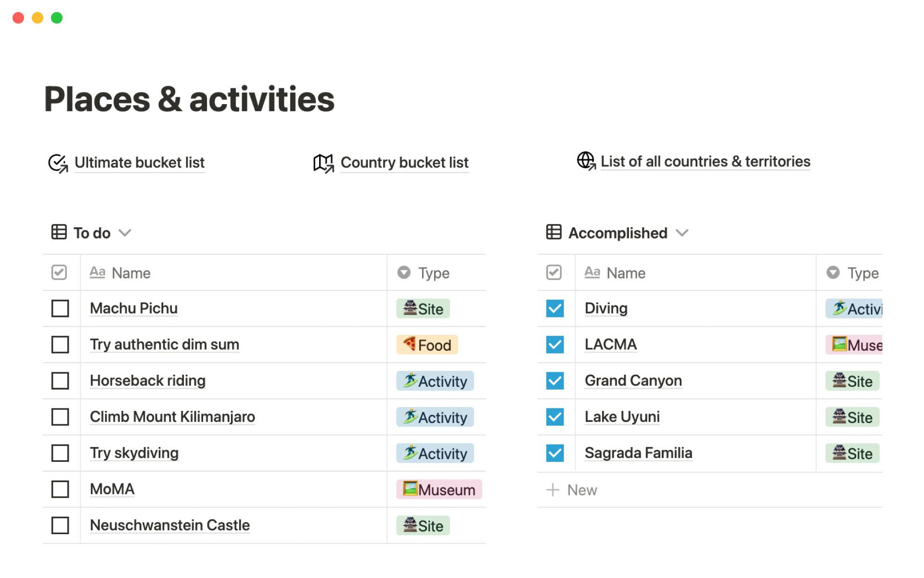
Task: Click the green macOS fullscreen button
Action: point(57,18)
